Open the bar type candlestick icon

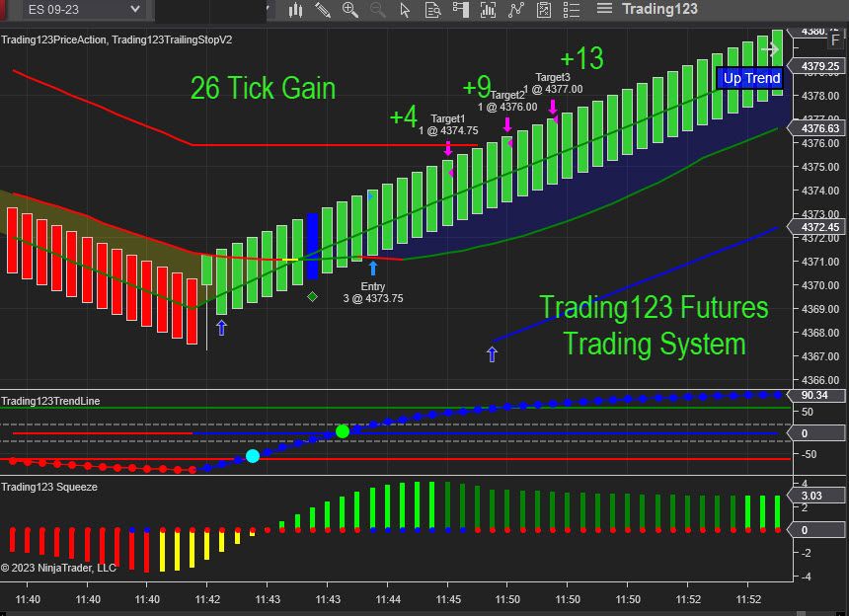295,10
